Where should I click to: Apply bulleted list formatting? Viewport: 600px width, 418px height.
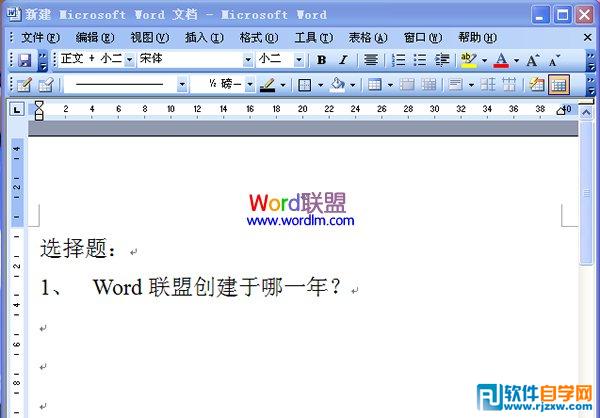tap(420, 60)
